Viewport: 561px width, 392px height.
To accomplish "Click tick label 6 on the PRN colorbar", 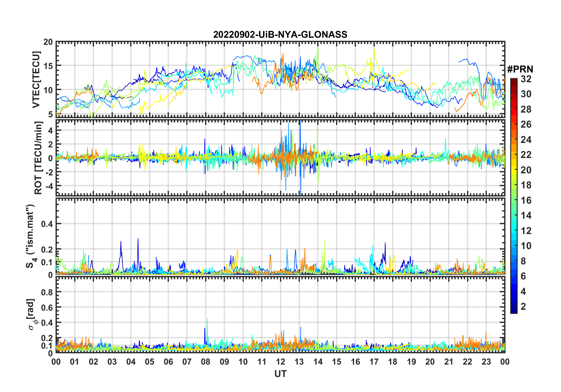I will click(x=523, y=276).
